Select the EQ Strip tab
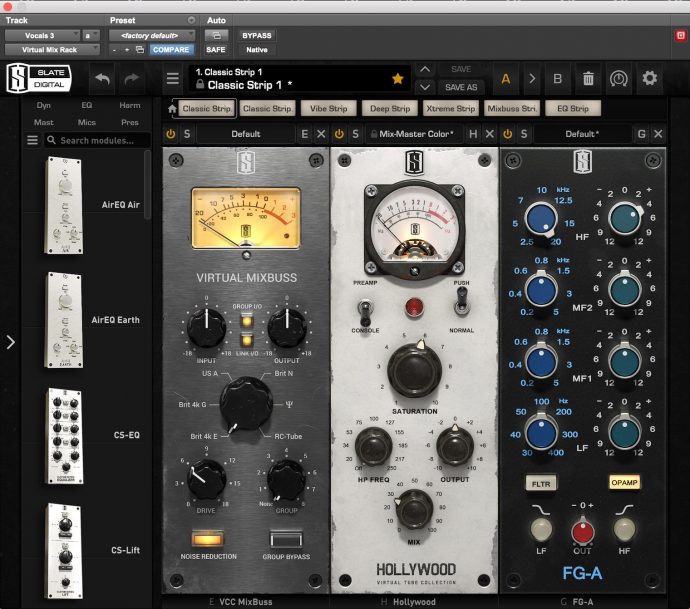Screen dimensions: 690x609 coord(573,109)
